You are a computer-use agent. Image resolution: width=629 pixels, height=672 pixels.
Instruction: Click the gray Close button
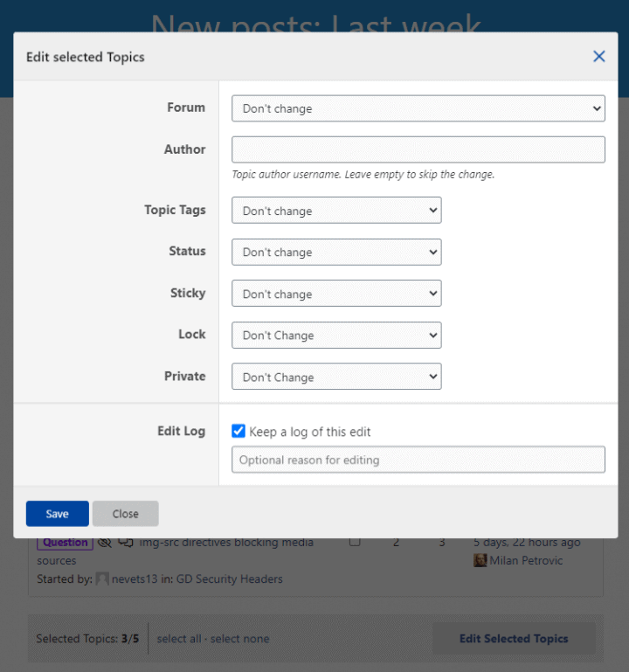tap(126, 514)
